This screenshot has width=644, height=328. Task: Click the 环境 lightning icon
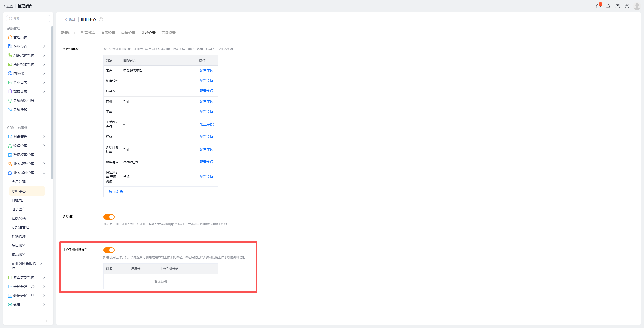click(10, 305)
